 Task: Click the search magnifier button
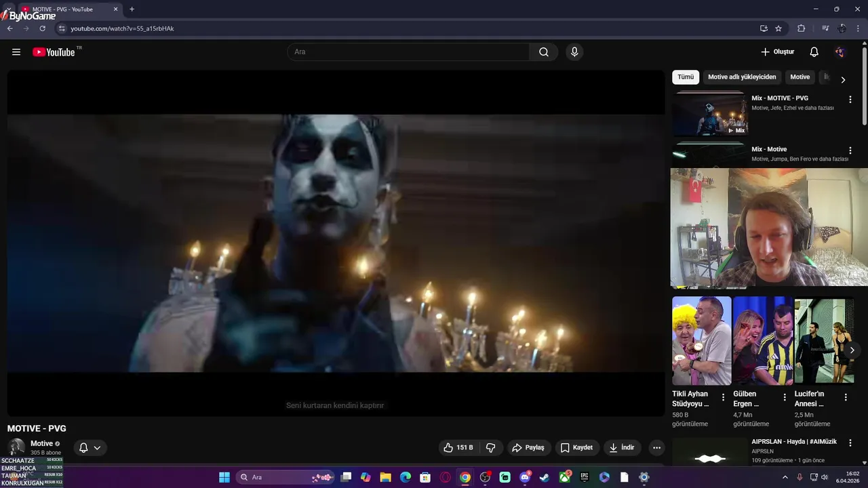544,52
